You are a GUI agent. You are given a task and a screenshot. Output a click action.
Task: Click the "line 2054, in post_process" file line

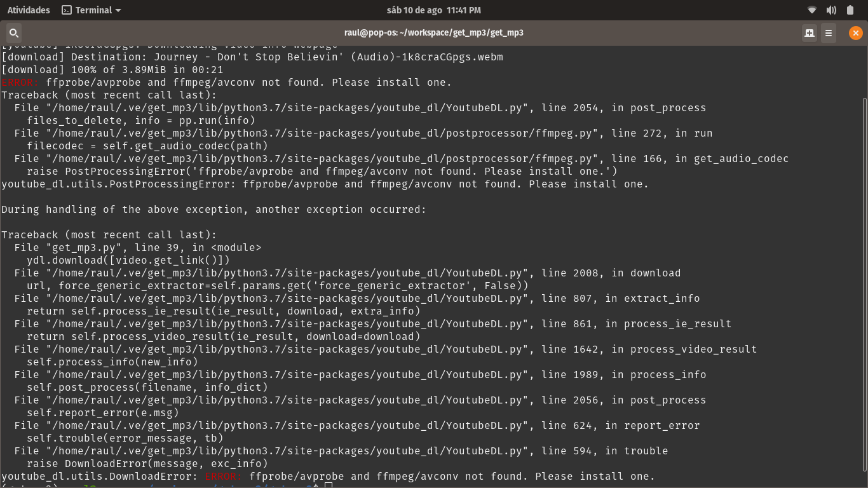[x=360, y=108]
